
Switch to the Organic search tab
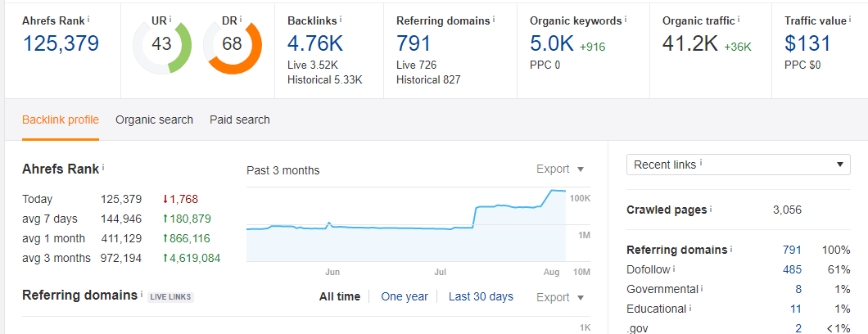tap(154, 120)
